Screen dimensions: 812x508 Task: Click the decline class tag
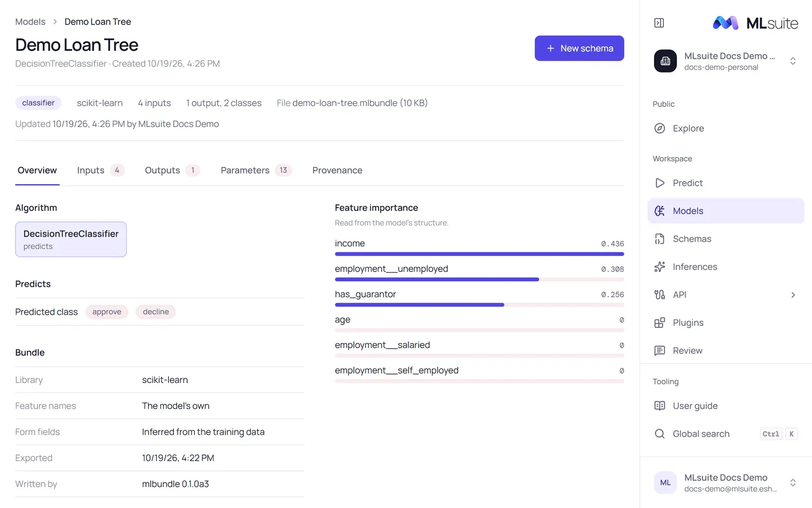156,312
